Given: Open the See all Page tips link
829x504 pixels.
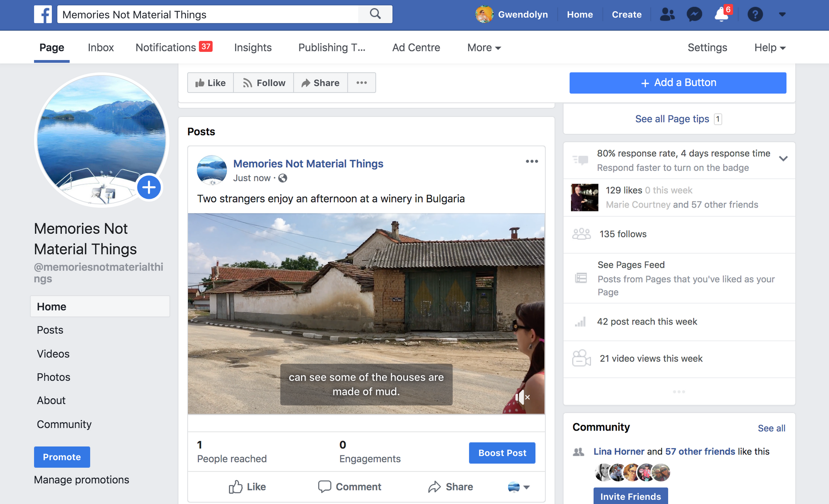Looking at the screenshot, I should (x=672, y=119).
